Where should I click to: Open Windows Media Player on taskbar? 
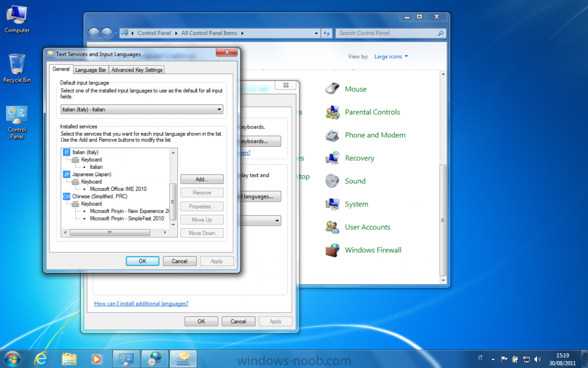coord(97,359)
